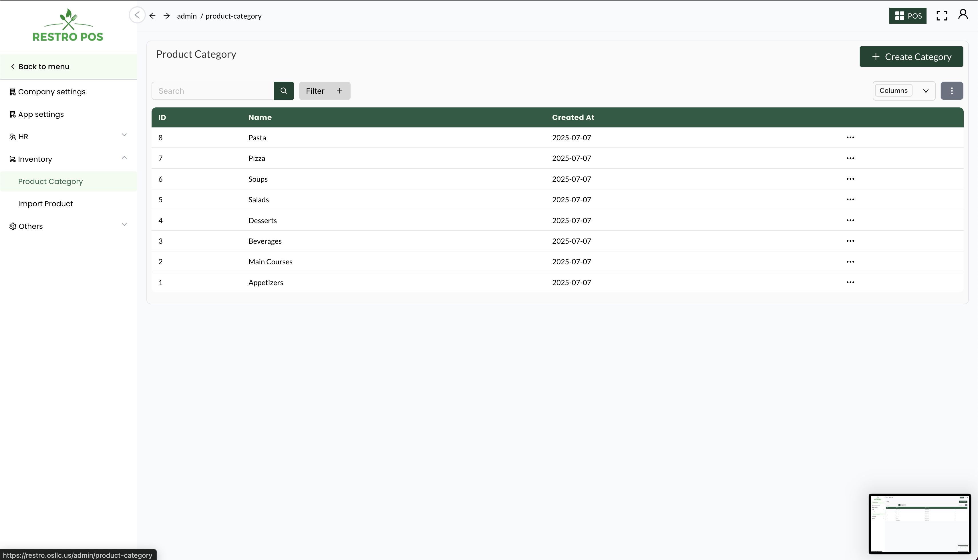Open vertical dots table options menu
This screenshot has height=560, width=978.
(x=951, y=91)
